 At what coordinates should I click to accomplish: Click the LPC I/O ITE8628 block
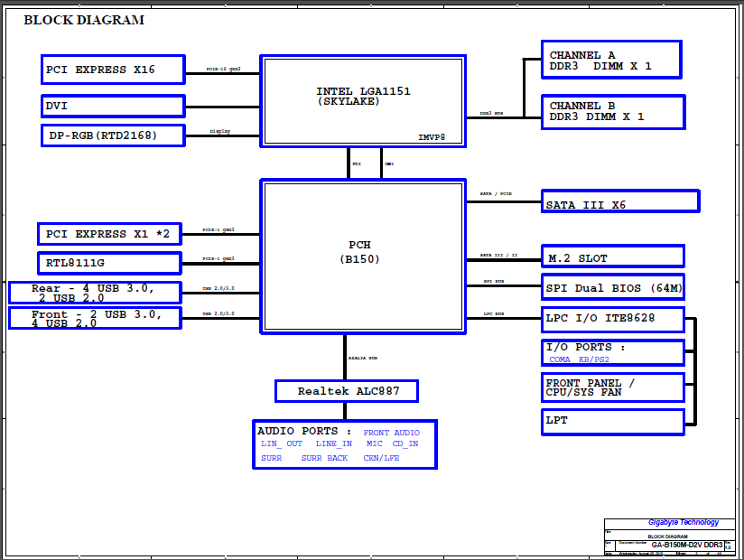(612, 319)
